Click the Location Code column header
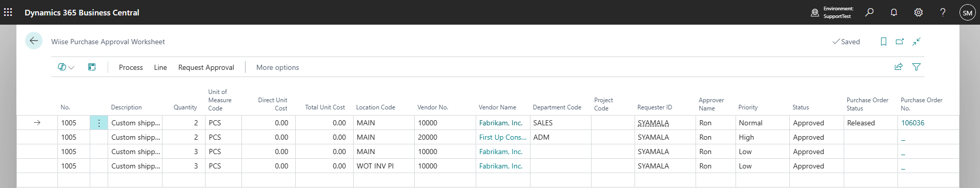This screenshot has width=980, height=188. coord(376,107)
